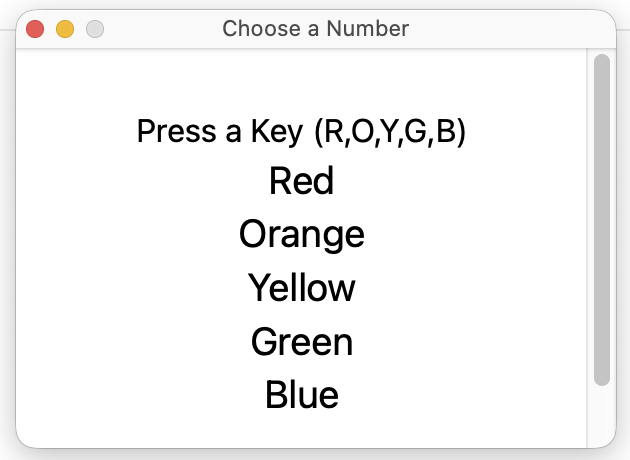Click "Number" in the window title

coord(368,28)
